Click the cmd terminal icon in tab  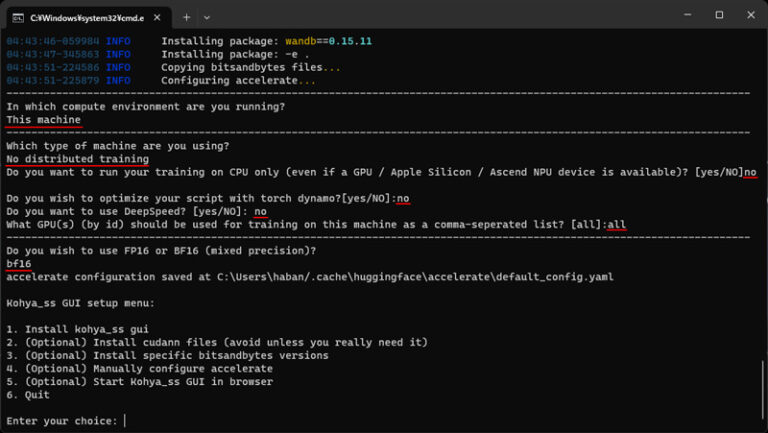pos(17,16)
